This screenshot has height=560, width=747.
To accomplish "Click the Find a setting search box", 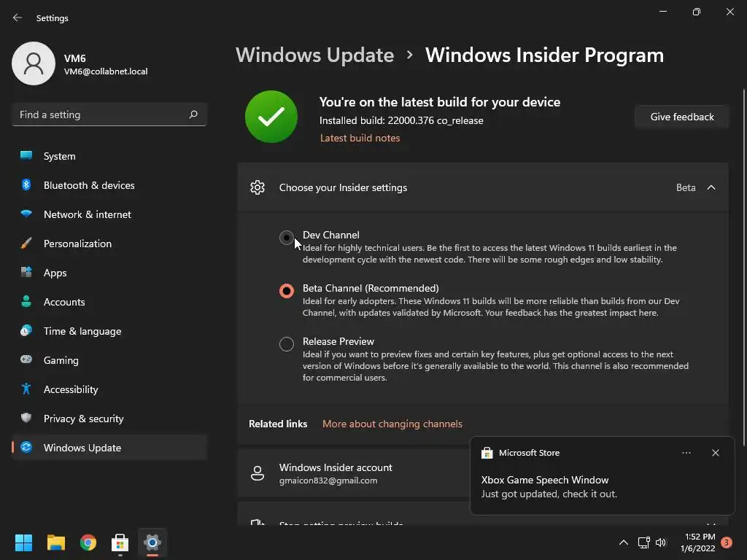I will click(x=109, y=114).
